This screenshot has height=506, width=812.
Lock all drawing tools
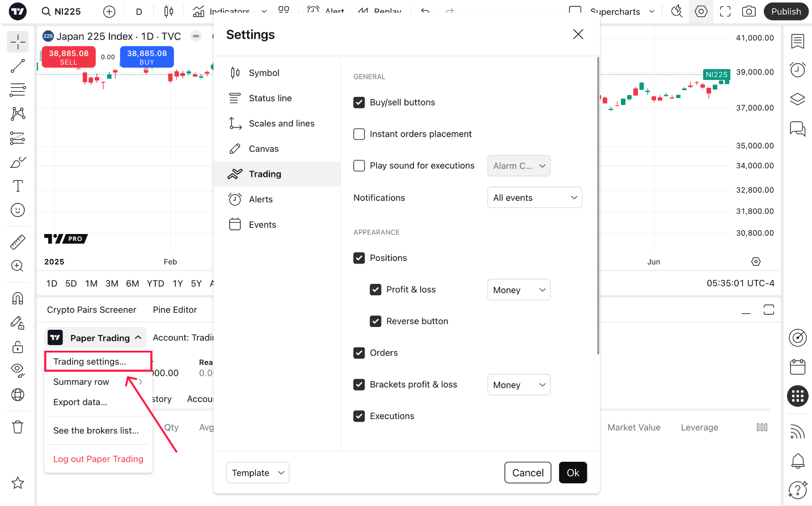18,347
